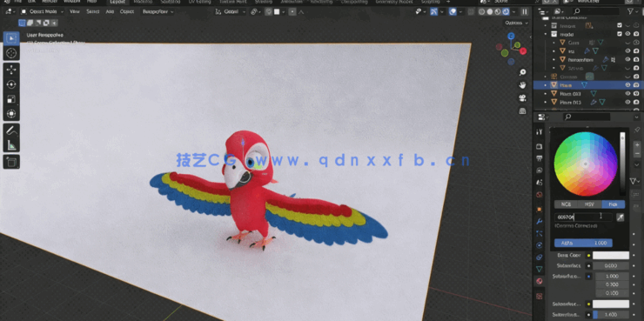
Task: Select the Rotate tool
Action: point(11,84)
